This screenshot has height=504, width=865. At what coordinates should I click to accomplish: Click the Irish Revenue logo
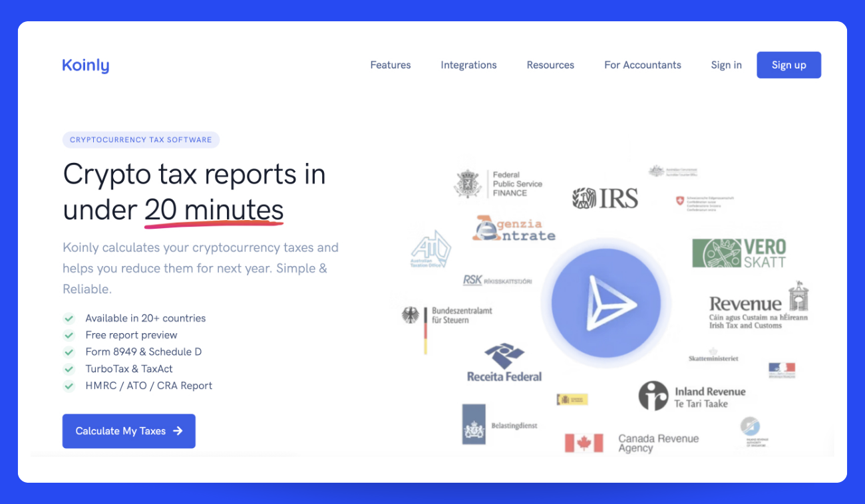click(x=759, y=305)
